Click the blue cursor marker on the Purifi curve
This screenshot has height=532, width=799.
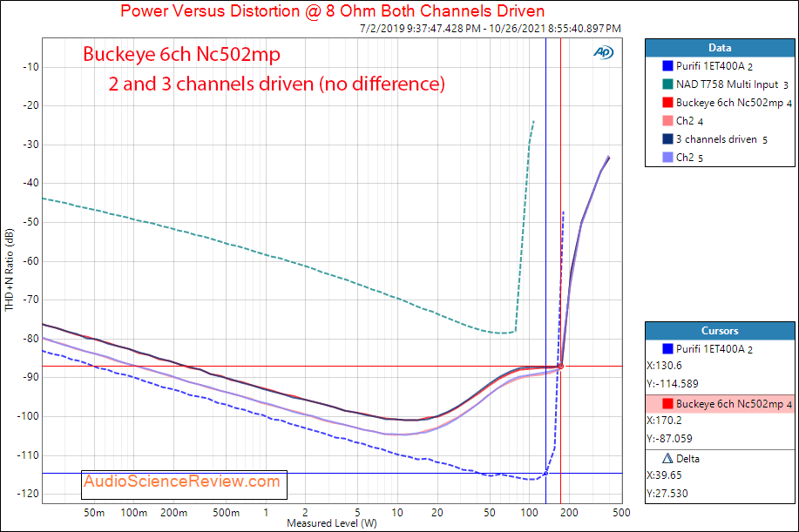545,474
